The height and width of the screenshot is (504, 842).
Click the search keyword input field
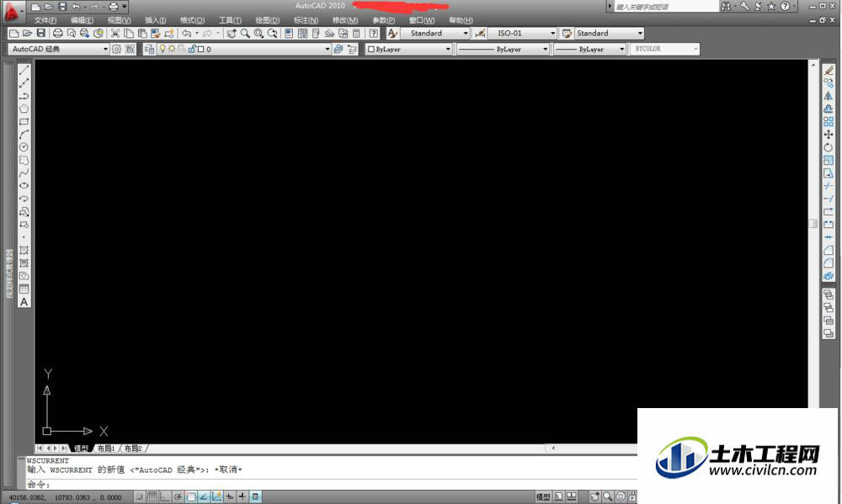click(x=665, y=7)
